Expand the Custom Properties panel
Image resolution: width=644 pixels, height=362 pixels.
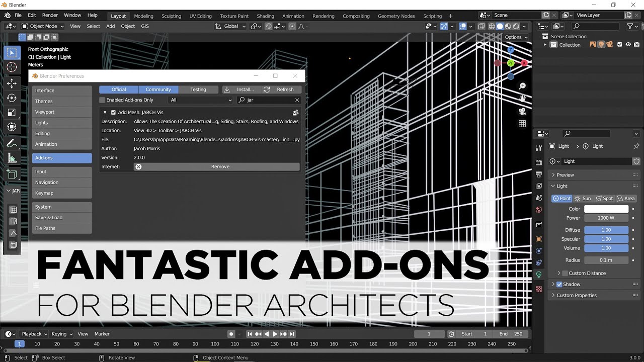(x=577, y=295)
